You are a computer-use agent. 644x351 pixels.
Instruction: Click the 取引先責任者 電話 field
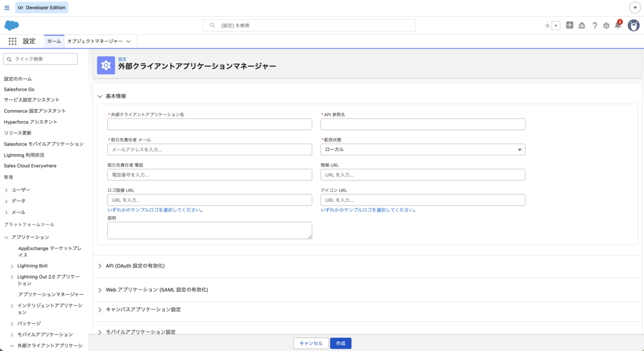(x=210, y=174)
